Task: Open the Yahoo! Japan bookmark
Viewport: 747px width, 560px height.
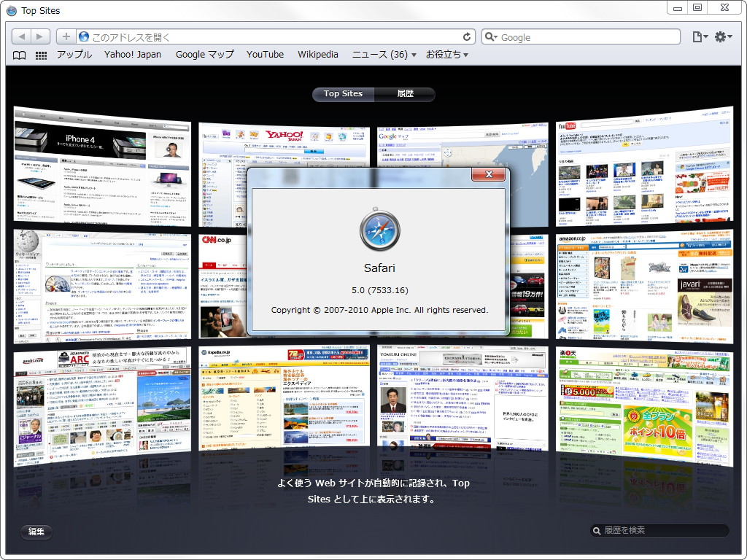Action: [133, 54]
